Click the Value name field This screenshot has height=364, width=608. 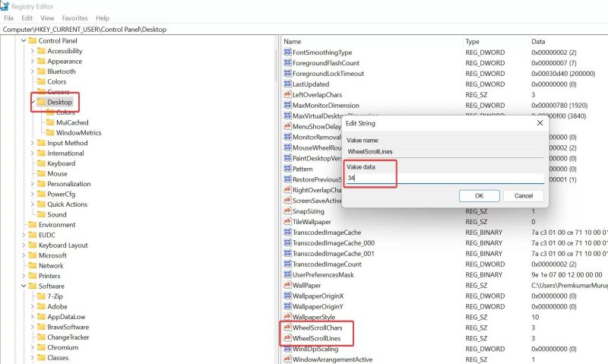coord(445,151)
